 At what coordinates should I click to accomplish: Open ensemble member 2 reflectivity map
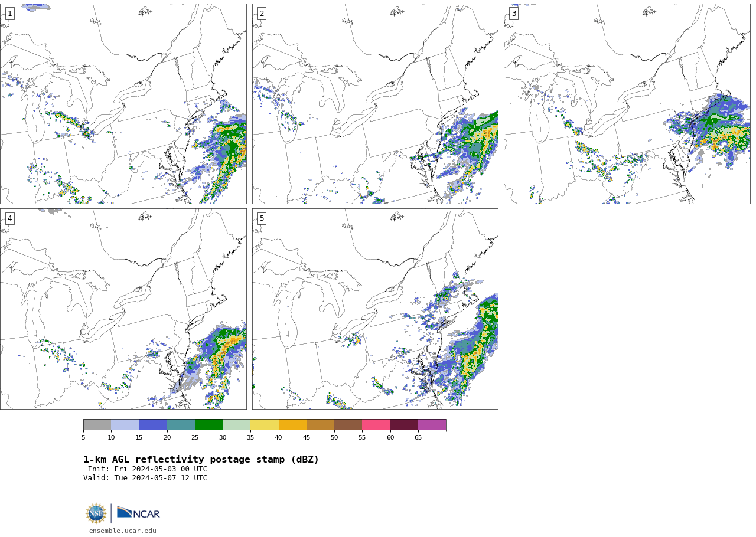pyautogui.click(x=375, y=104)
